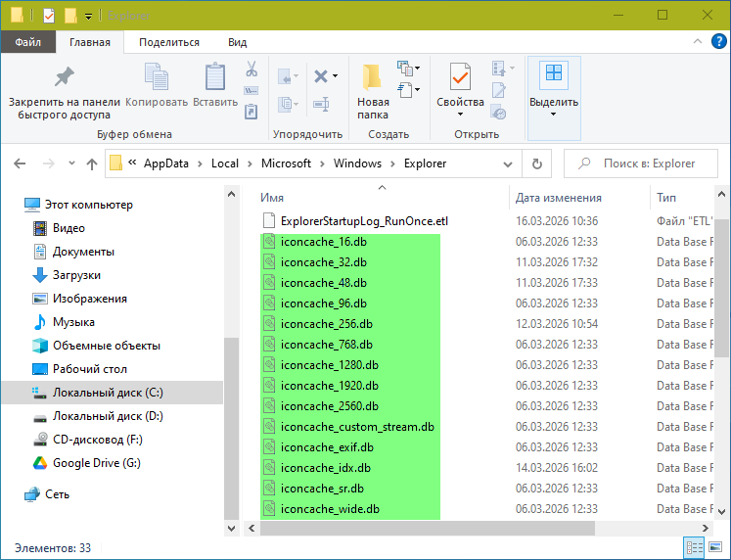
Task: Click the New folder icon
Action: coord(372,78)
